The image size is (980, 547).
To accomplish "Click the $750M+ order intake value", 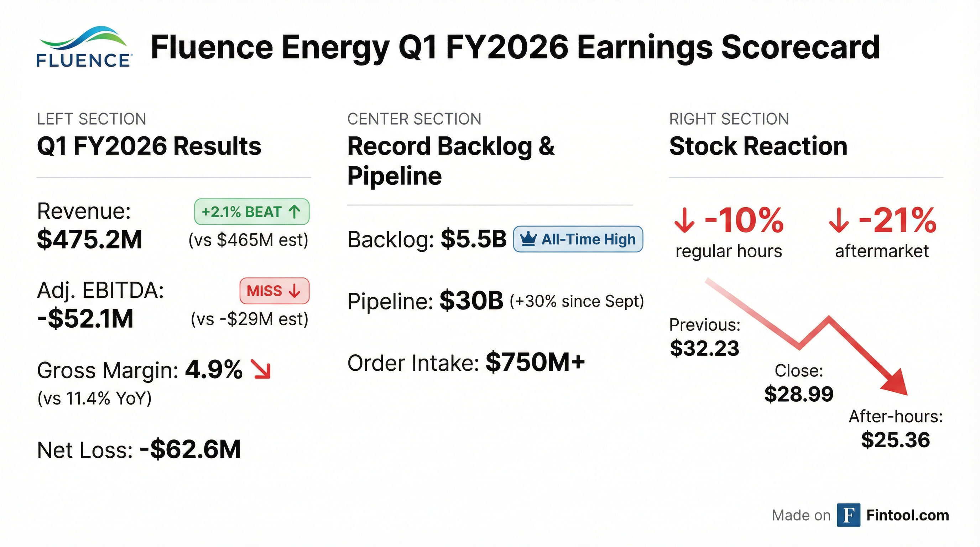I will click(x=535, y=362).
